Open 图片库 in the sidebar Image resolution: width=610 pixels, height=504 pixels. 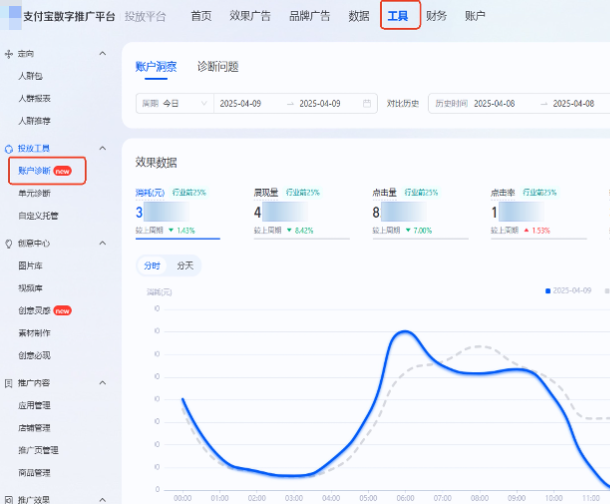[30, 266]
